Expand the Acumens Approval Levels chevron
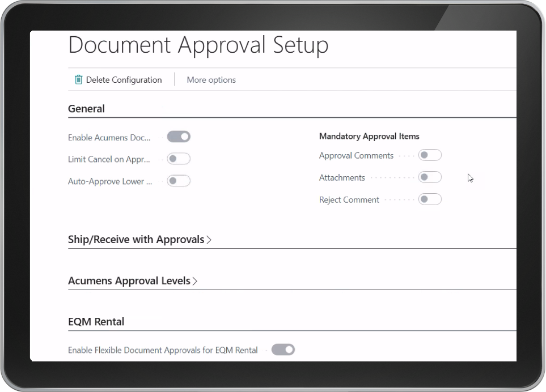This screenshot has height=392, width=546. click(195, 281)
